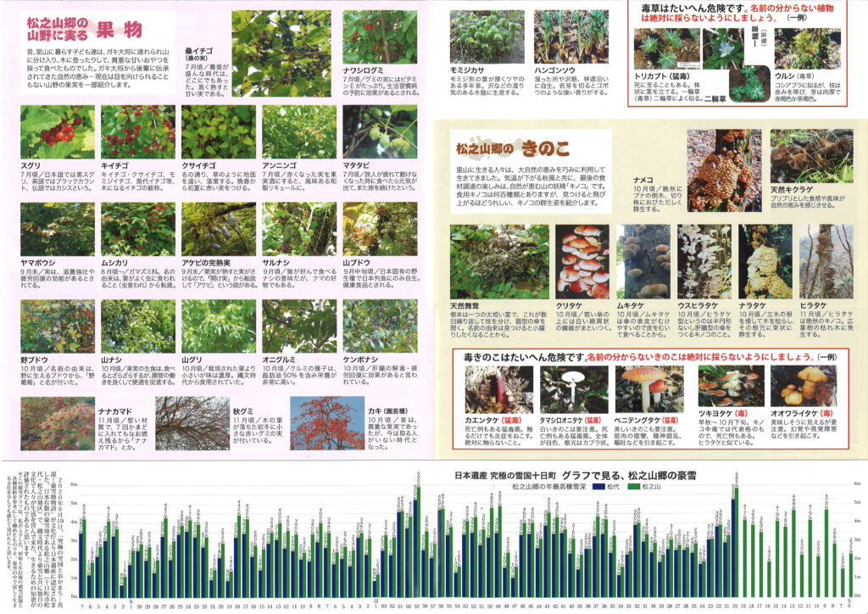Click the アケビ purple fruit photo
The width and height of the screenshot is (868, 614).
click(218, 228)
